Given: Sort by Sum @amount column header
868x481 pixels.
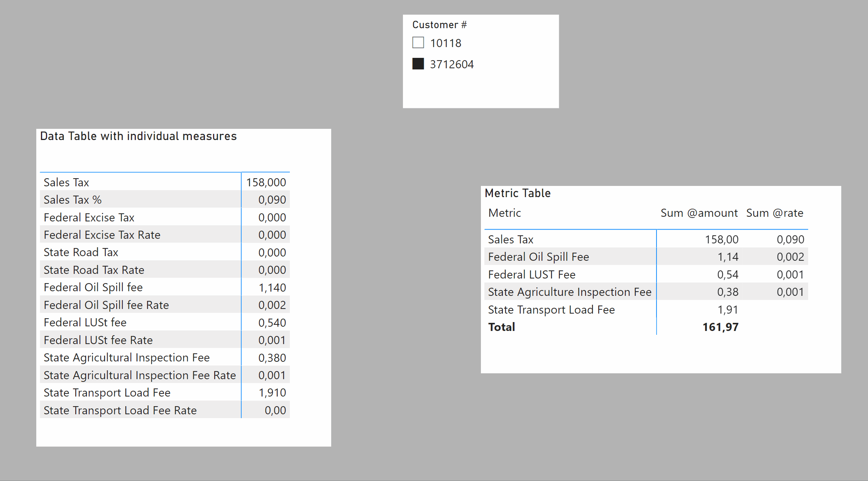Looking at the screenshot, I should point(699,213).
